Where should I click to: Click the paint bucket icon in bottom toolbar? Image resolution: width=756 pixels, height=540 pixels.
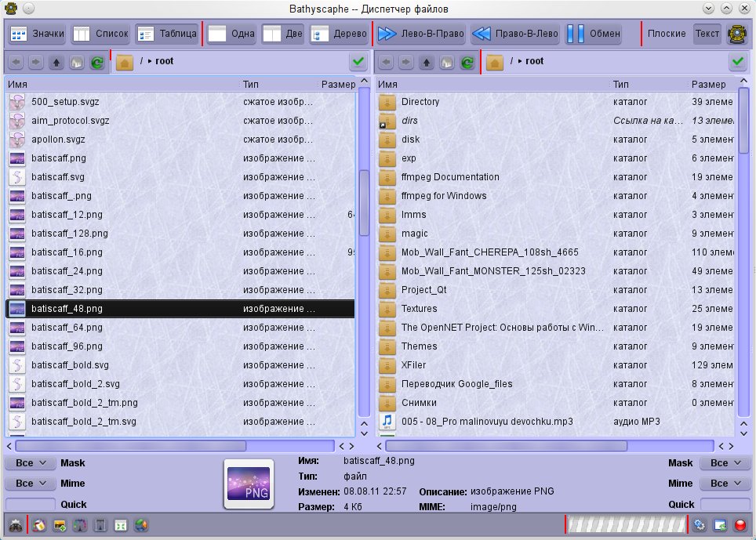click(39, 525)
